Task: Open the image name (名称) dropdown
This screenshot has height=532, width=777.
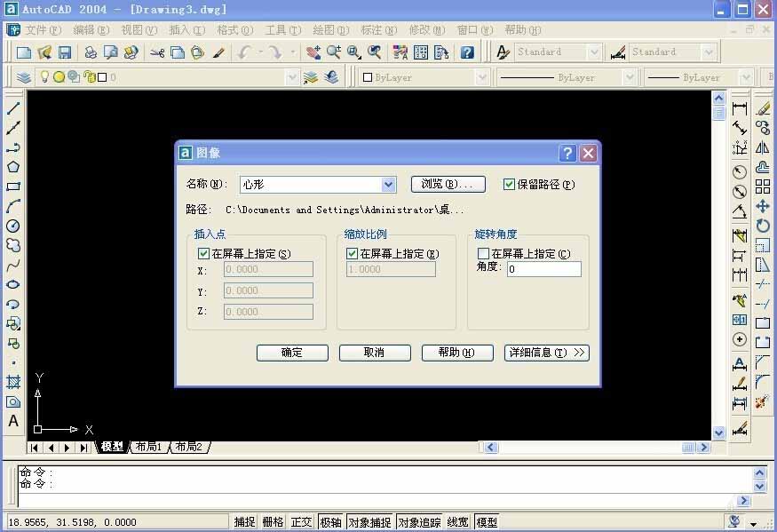Action: (389, 185)
